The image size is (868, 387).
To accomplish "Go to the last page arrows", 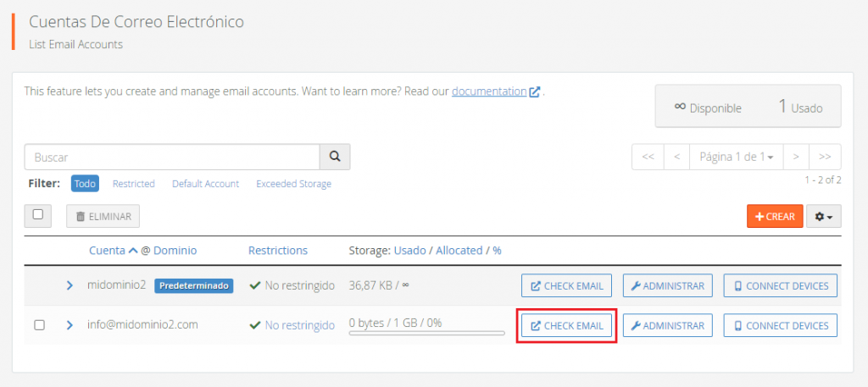I will pyautogui.click(x=825, y=157).
